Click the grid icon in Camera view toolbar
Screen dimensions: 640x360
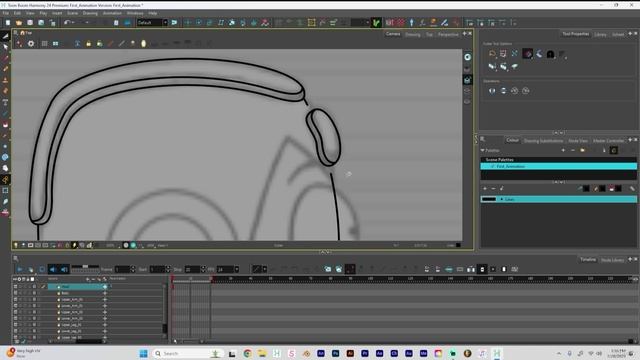[x=44, y=43]
